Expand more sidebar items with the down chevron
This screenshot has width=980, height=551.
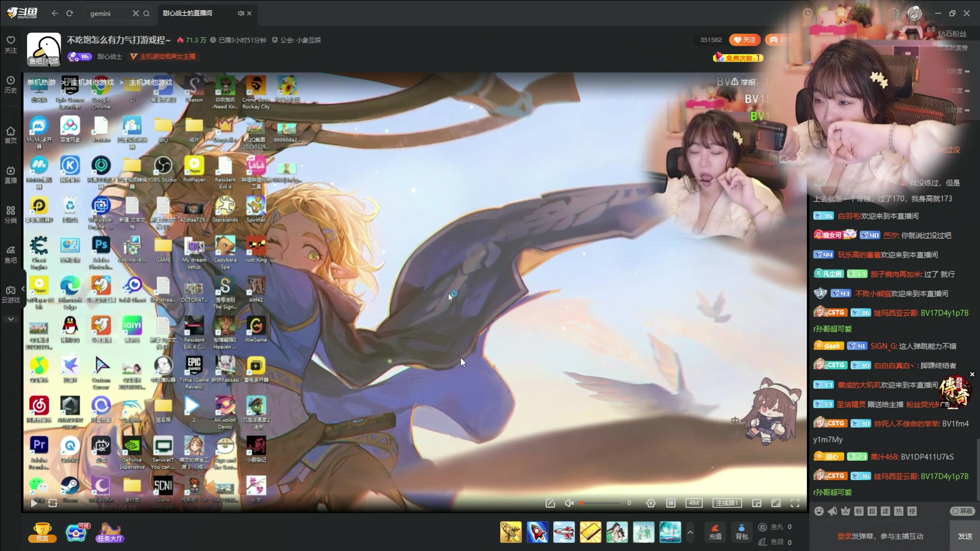(x=11, y=319)
